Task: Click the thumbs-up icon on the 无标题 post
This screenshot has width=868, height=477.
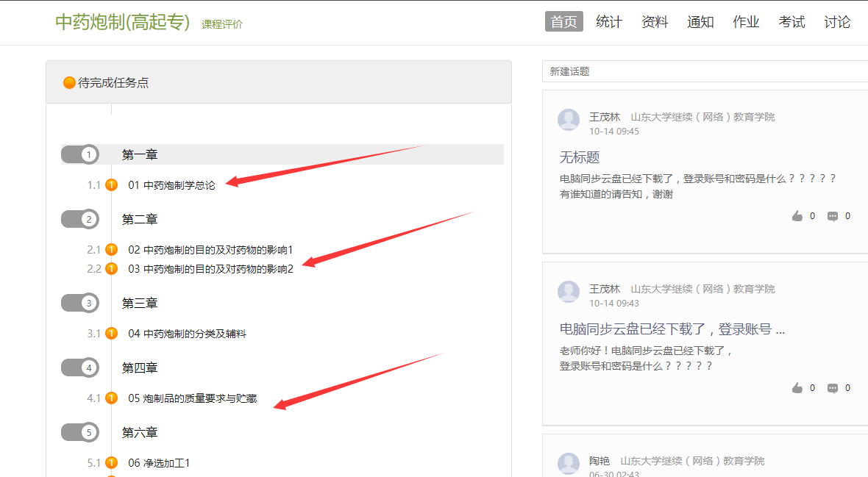Action: pos(797,216)
